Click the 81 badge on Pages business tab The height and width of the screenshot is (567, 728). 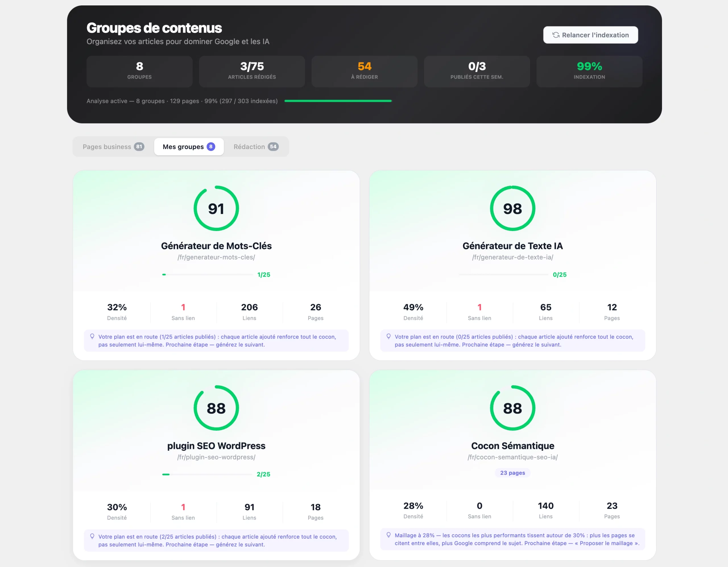pos(139,147)
